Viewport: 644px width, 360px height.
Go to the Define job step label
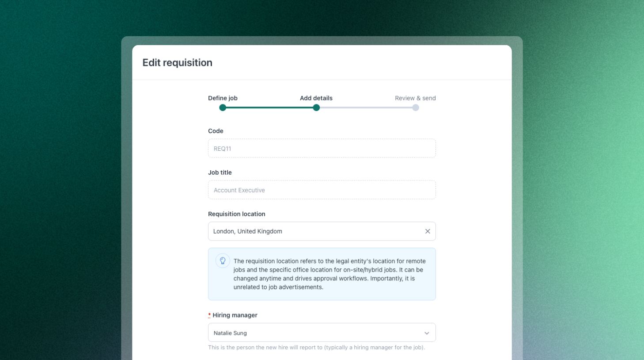pos(223,98)
